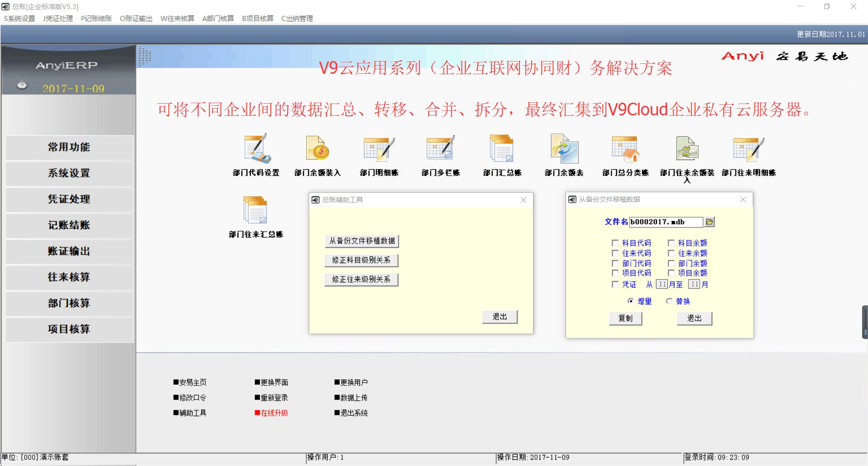Open the 部门余额表 icon
Viewport: 868px width, 466px height.
pyautogui.click(x=564, y=149)
